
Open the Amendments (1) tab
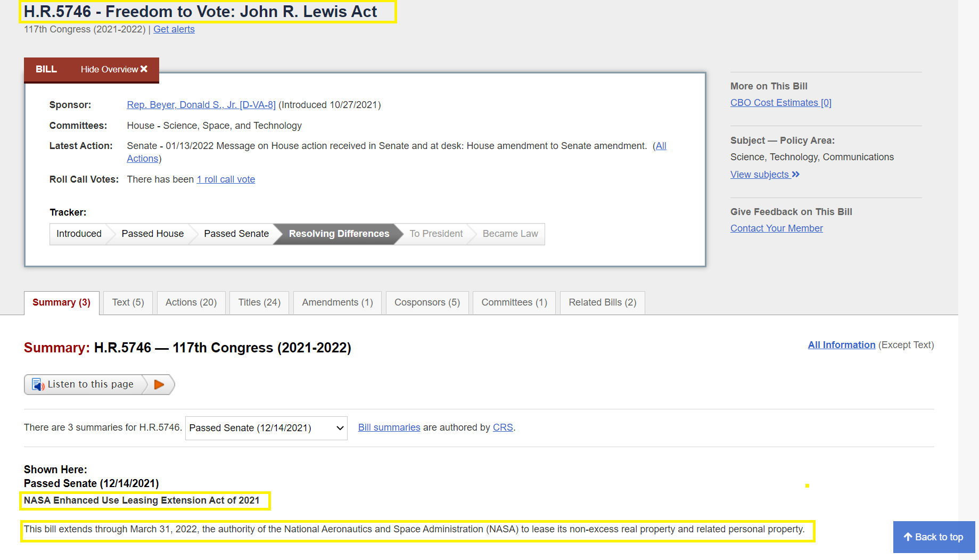point(338,302)
